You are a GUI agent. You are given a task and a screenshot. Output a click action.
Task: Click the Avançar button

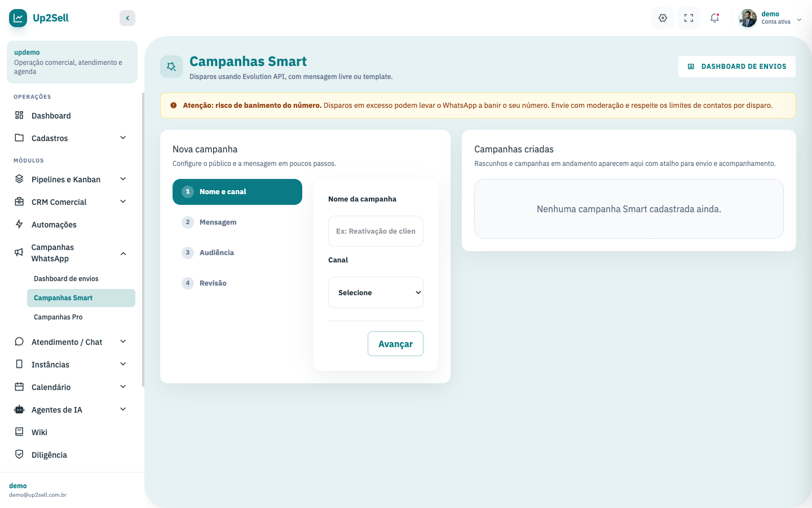[395, 344]
